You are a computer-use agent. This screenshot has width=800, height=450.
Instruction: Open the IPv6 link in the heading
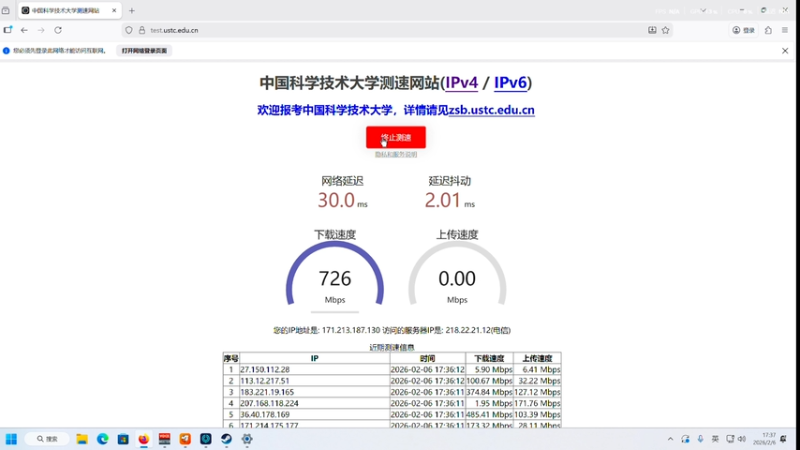pos(510,83)
